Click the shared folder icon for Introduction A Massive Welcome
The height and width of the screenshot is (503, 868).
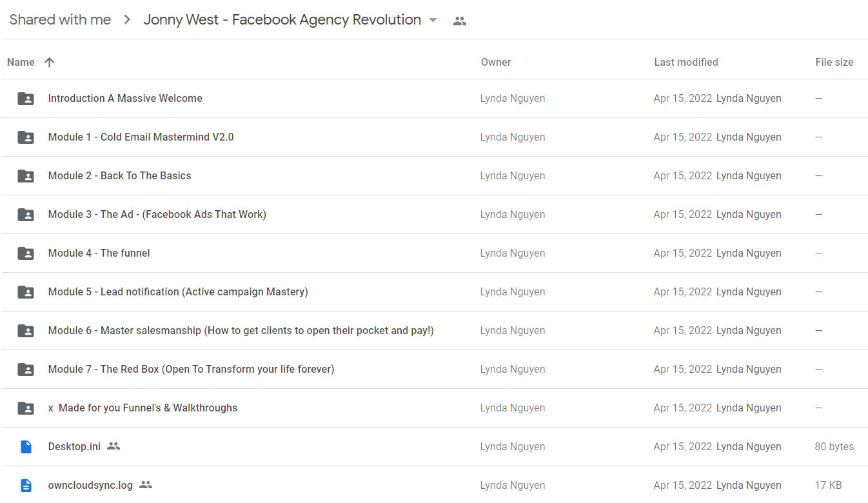[26, 99]
